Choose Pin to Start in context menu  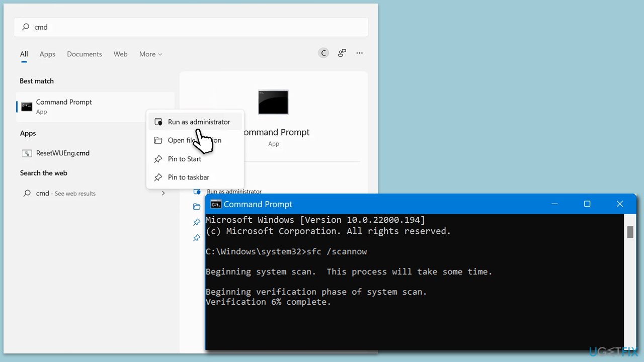pyautogui.click(x=195, y=159)
